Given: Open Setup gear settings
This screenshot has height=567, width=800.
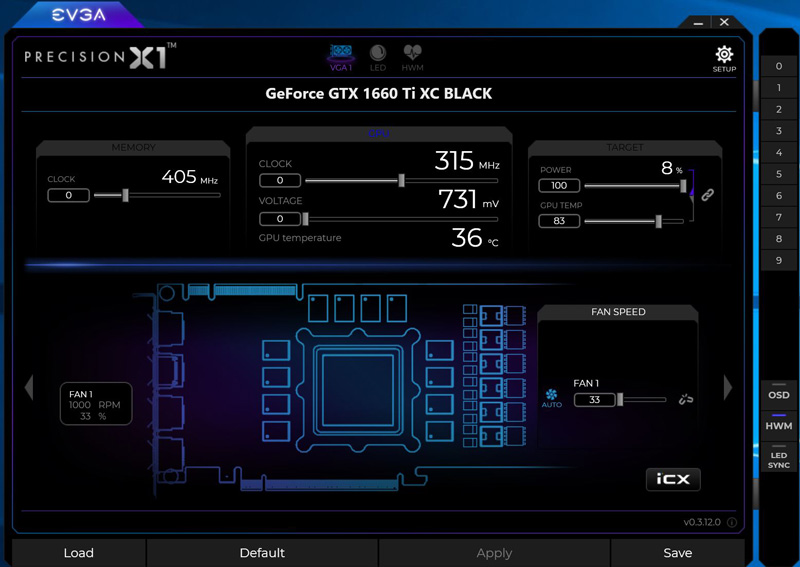Looking at the screenshot, I should [x=724, y=59].
